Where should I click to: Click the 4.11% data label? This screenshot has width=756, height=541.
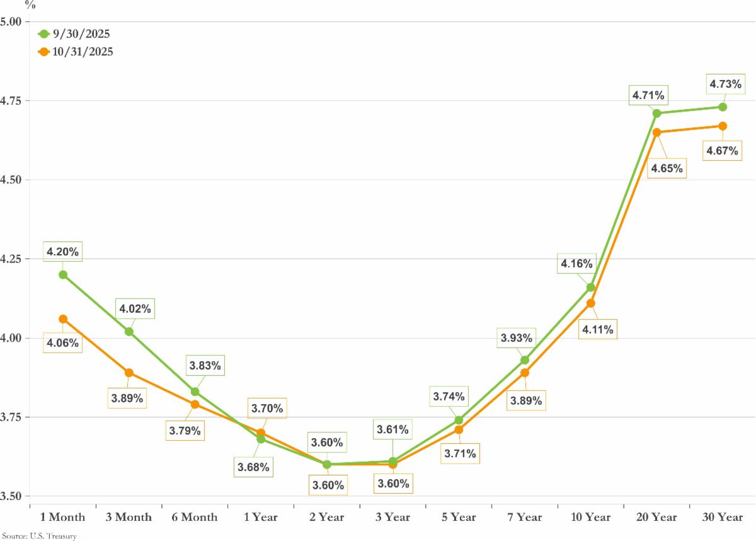pyautogui.click(x=598, y=329)
